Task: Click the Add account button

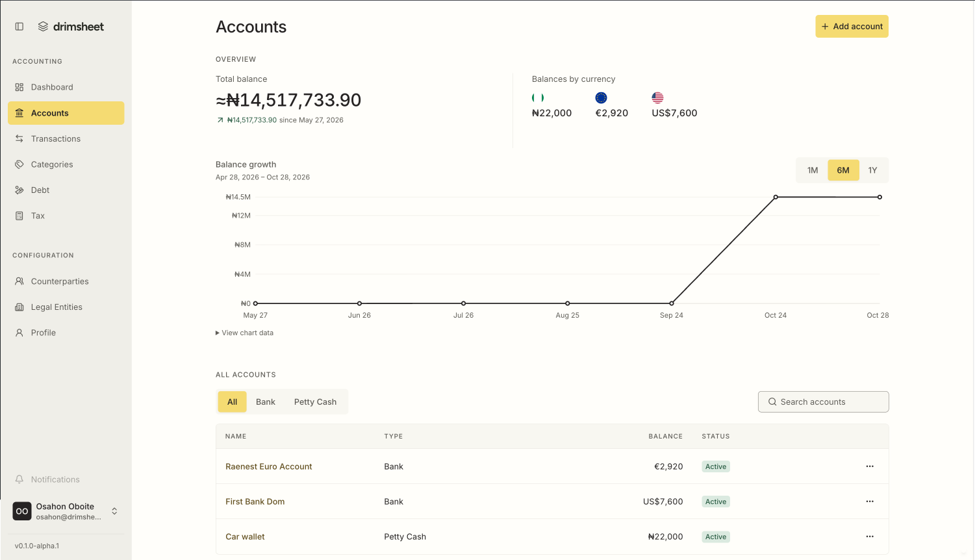Action: tap(852, 27)
